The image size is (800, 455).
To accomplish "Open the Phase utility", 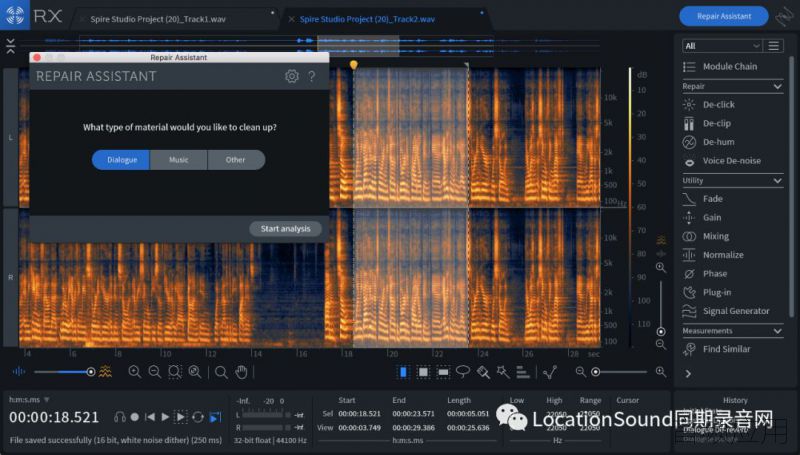I will (x=715, y=274).
